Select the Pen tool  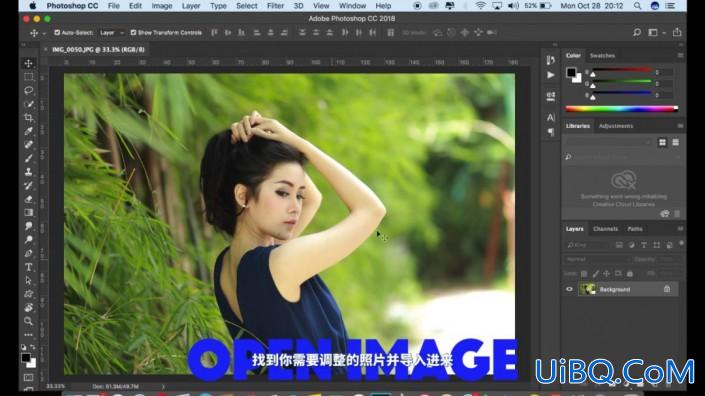click(x=28, y=253)
